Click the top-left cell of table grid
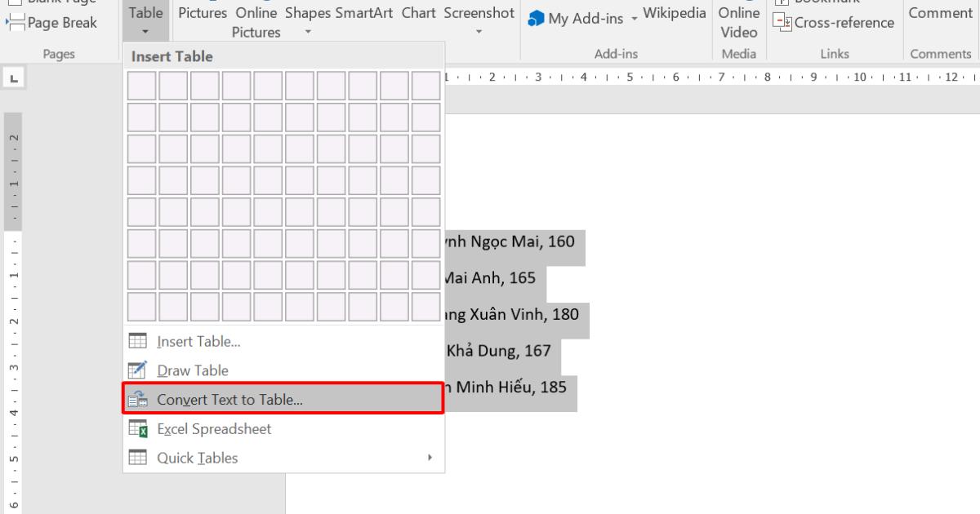This screenshot has height=514, width=980. coord(141,85)
